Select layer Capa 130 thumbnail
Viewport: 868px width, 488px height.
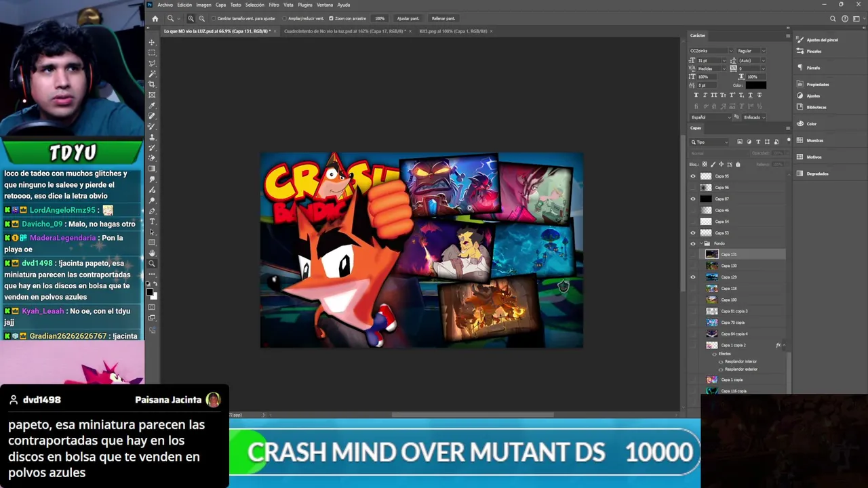point(711,266)
